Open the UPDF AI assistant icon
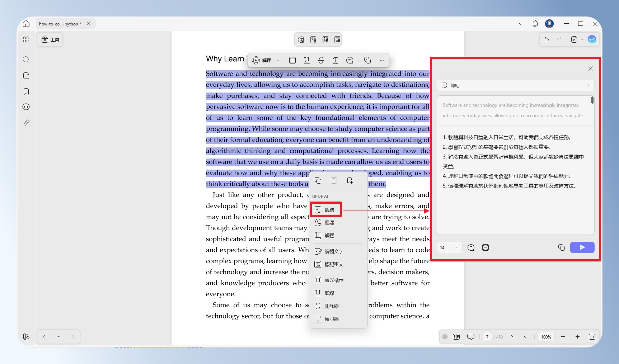The height and width of the screenshot is (364, 619). [592, 39]
